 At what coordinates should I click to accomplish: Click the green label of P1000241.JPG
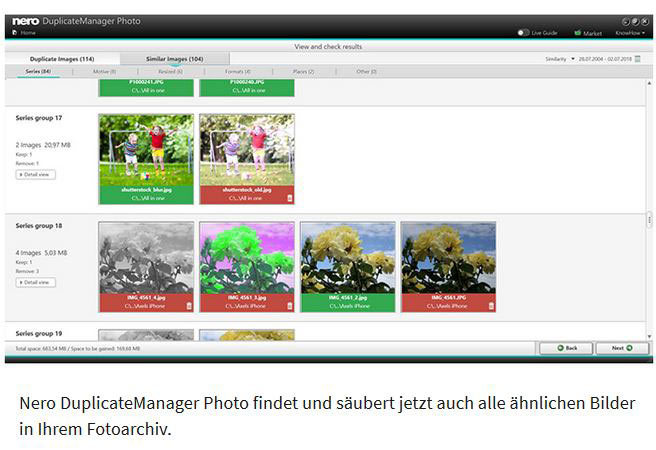click(146, 87)
